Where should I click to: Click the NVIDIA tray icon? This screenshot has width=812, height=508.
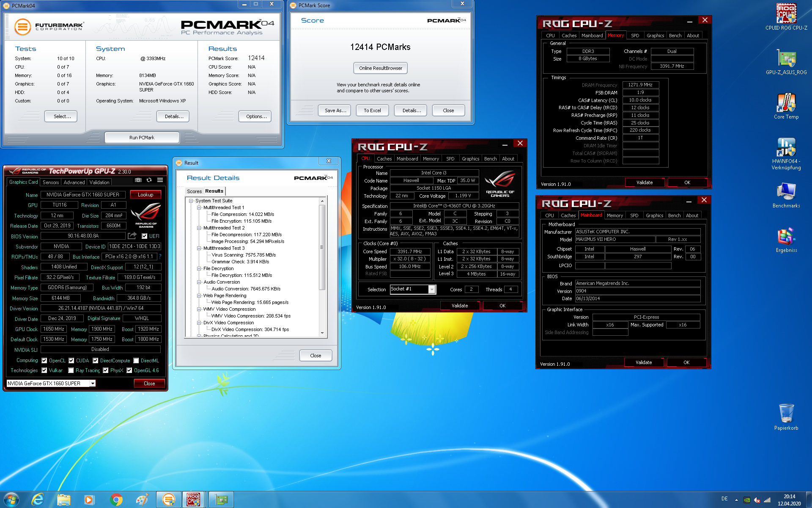pos(747,500)
